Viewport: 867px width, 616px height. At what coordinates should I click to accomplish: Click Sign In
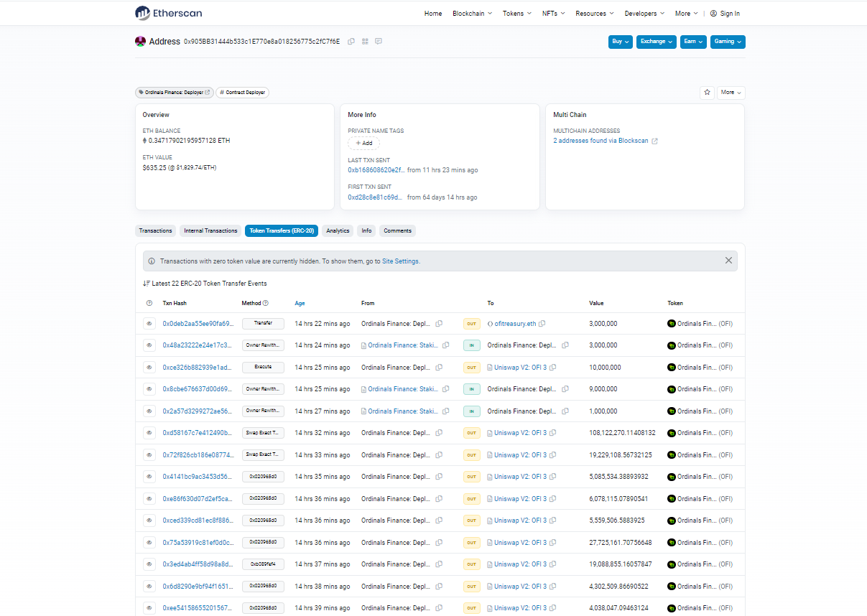point(725,14)
